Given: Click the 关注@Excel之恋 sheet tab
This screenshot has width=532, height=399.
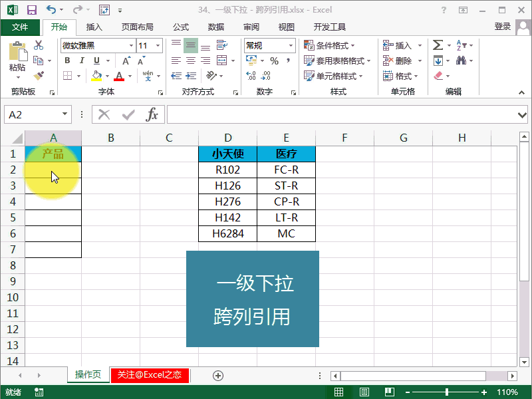Looking at the screenshot, I should click(x=149, y=375).
